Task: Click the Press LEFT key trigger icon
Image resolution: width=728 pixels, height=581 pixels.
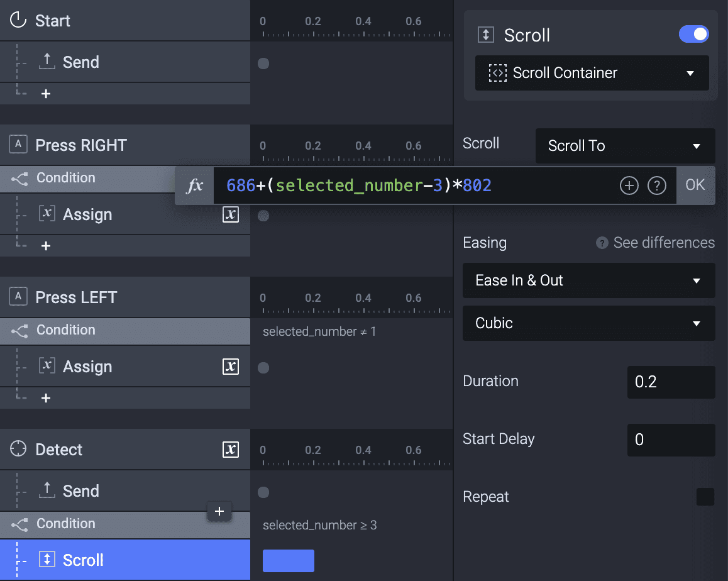Action: coord(18,296)
